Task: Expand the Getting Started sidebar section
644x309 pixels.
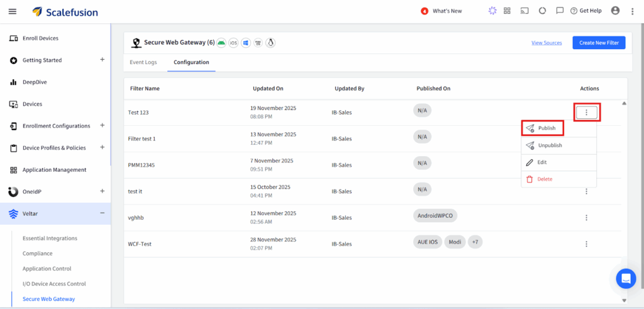Action: [102, 60]
